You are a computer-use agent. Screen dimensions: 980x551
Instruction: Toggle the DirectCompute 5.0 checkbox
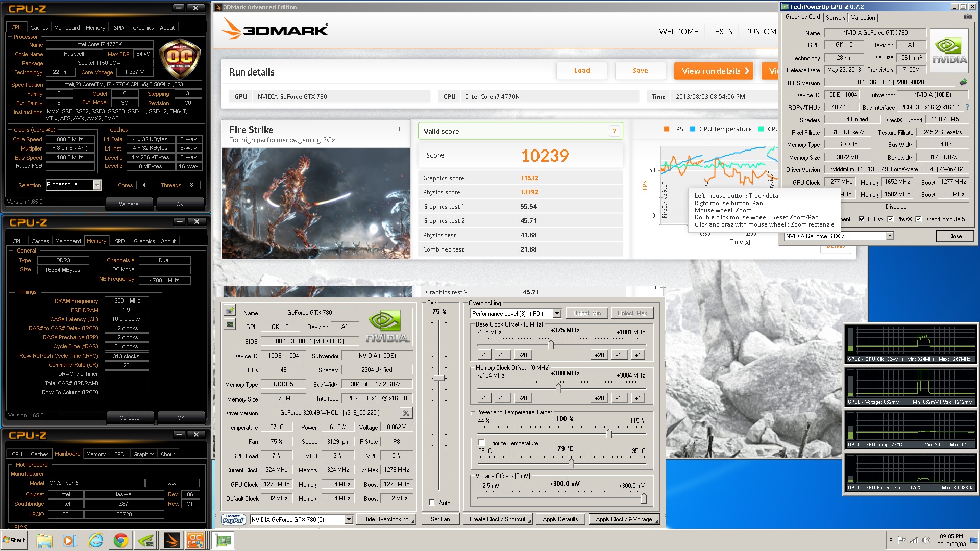pos(918,219)
